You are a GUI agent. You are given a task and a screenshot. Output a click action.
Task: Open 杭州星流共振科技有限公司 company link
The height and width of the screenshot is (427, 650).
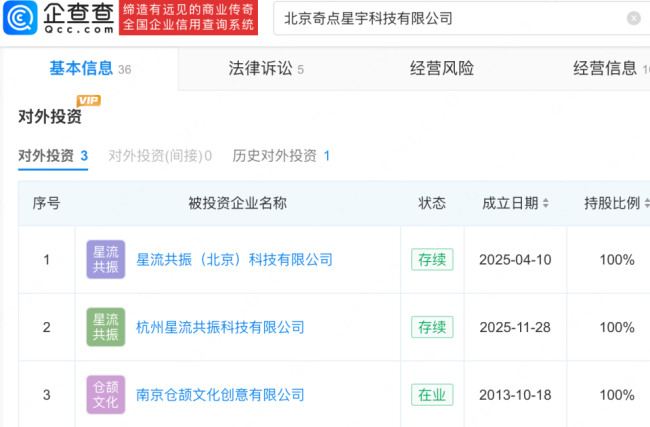point(220,327)
